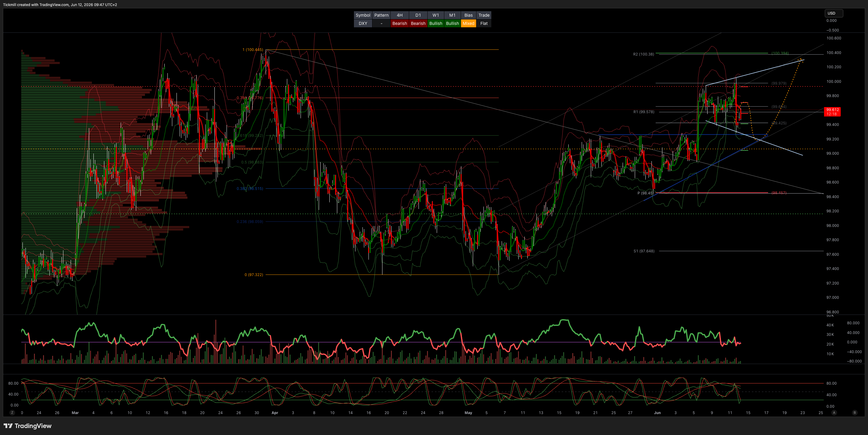Select the DXY symbol cell

pyautogui.click(x=363, y=23)
